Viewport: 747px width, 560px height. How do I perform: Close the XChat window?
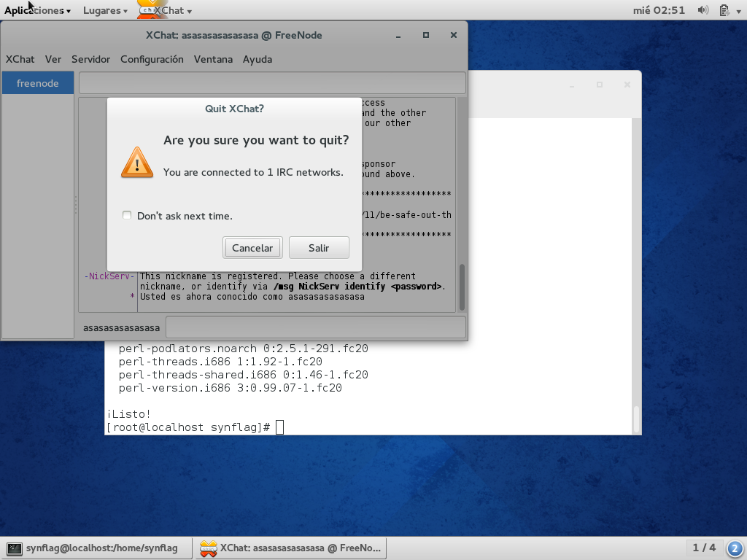coord(454,35)
